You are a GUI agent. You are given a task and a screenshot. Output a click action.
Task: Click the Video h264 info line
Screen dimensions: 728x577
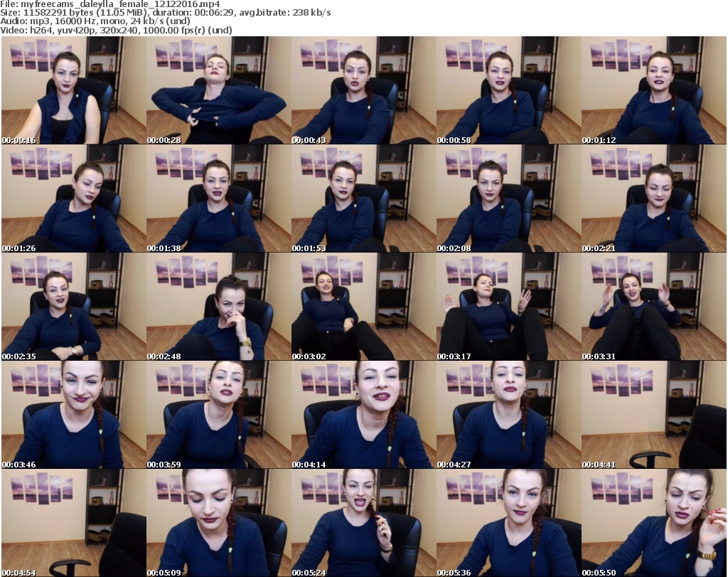coord(116,30)
